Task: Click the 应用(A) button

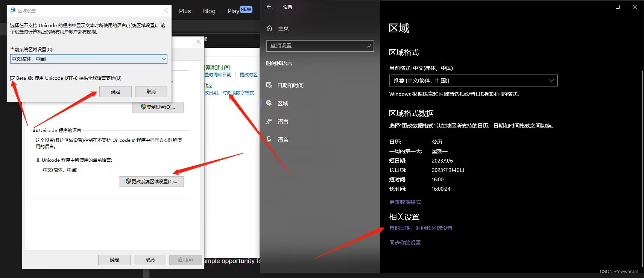Action: tap(185, 260)
